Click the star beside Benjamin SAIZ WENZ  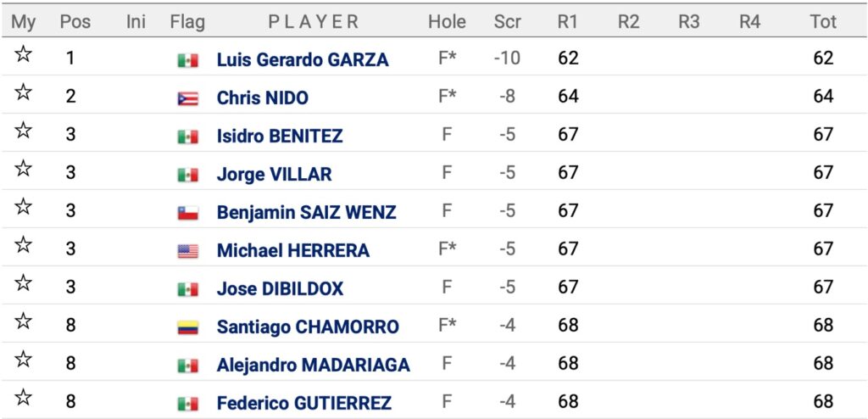click(x=23, y=207)
